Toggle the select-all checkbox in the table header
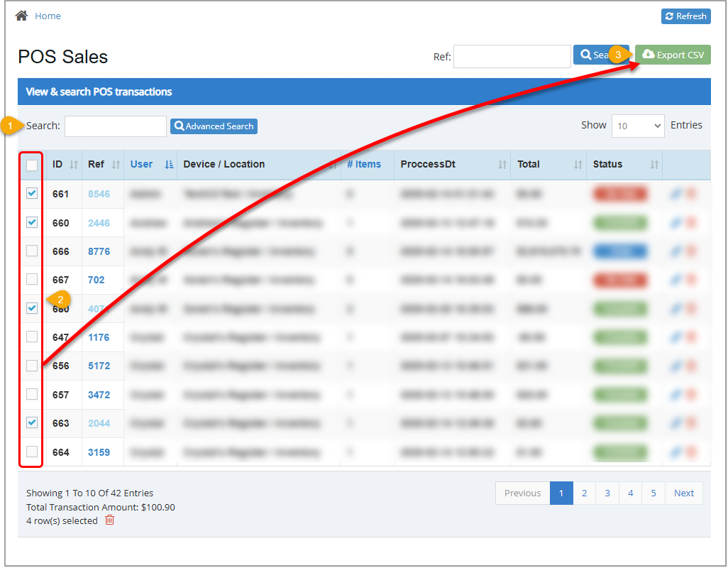 [31, 165]
